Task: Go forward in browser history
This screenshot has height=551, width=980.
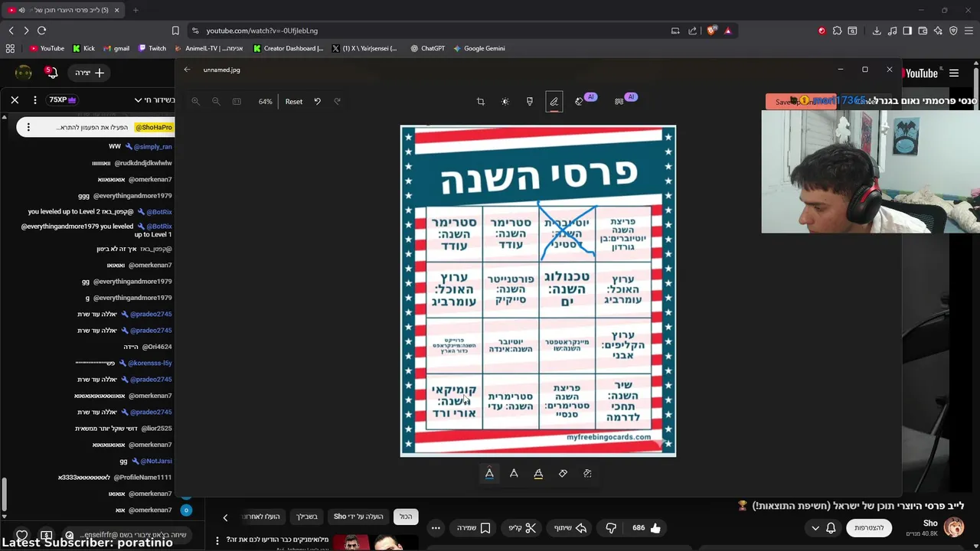Action: [26, 31]
